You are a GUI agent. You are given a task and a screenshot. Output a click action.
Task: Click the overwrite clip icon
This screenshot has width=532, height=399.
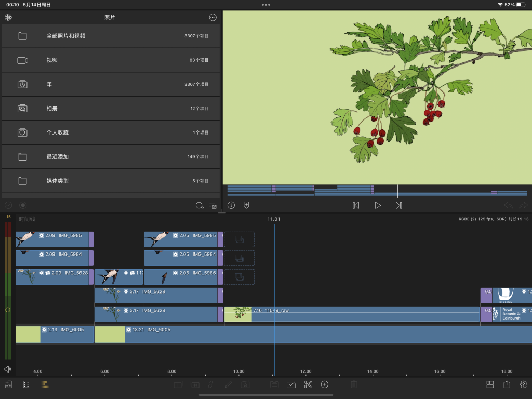(195, 384)
